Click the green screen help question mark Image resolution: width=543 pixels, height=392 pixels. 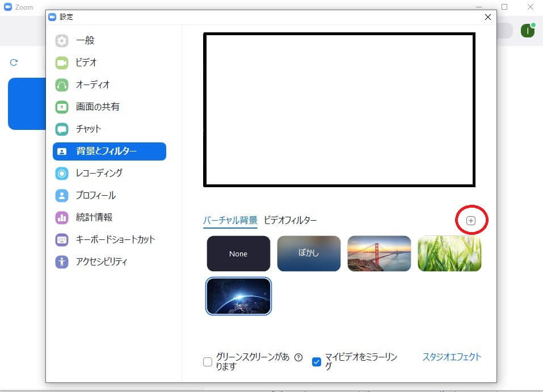pyautogui.click(x=298, y=357)
